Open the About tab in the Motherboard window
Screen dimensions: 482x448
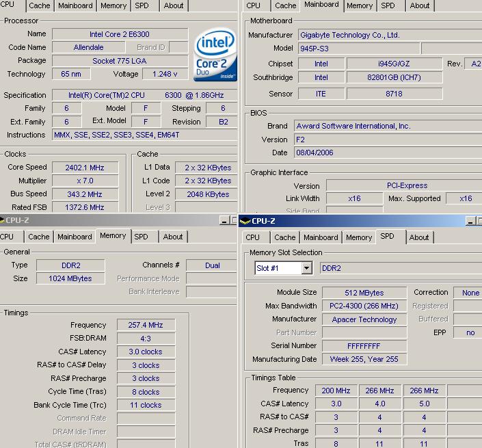click(420, 6)
